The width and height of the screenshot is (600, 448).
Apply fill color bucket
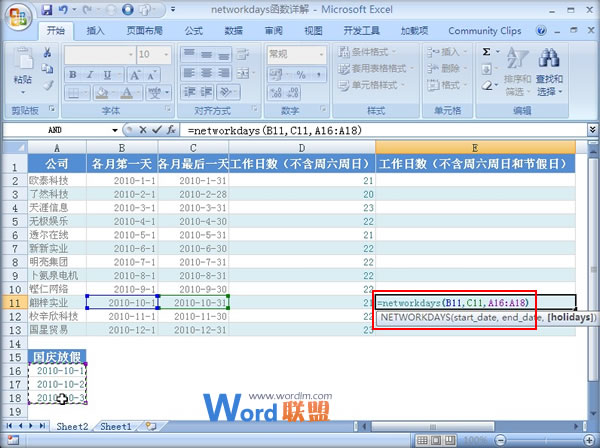pos(102,93)
